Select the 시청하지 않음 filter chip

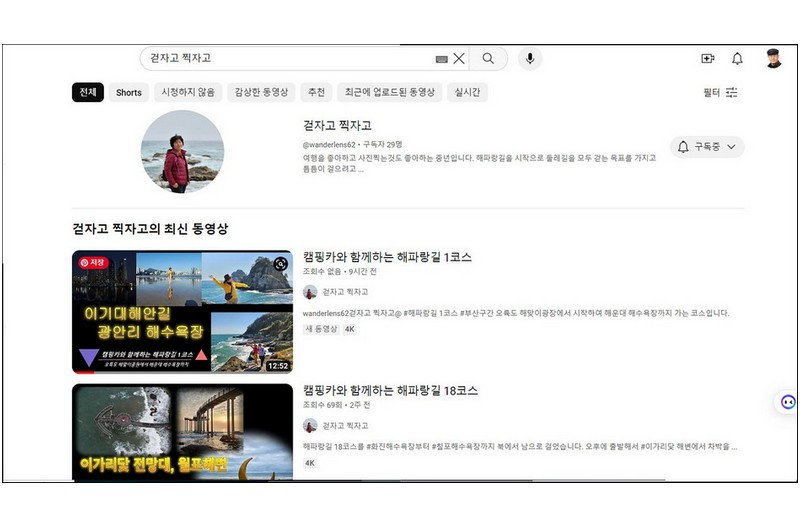(188, 92)
